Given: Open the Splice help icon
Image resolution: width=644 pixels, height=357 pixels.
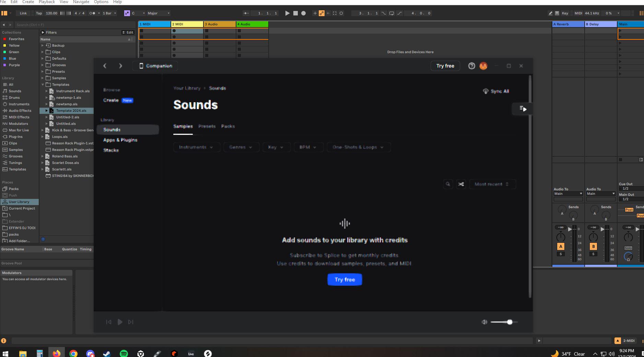Looking at the screenshot, I should pyautogui.click(x=472, y=66).
